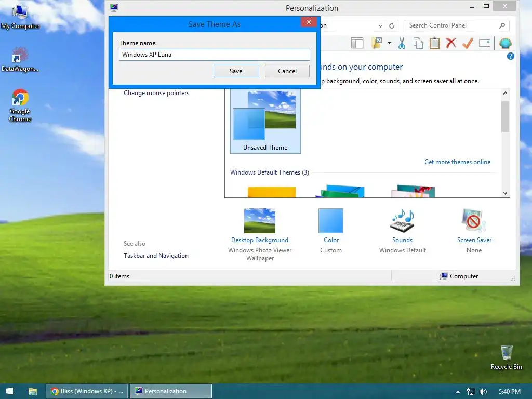The height and width of the screenshot is (399, 532).
Task: Maximize the Personalization window
Action: 486,6
